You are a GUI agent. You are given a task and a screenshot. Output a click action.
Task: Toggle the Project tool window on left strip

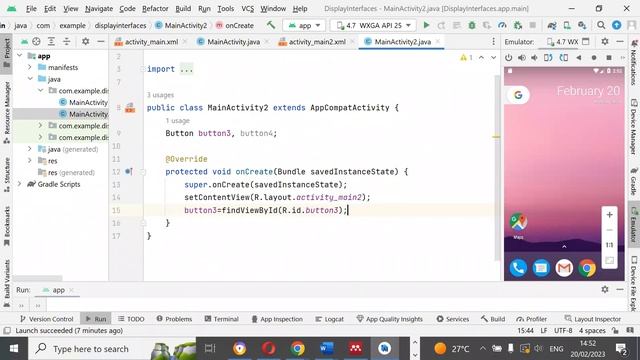pos(7,53)
